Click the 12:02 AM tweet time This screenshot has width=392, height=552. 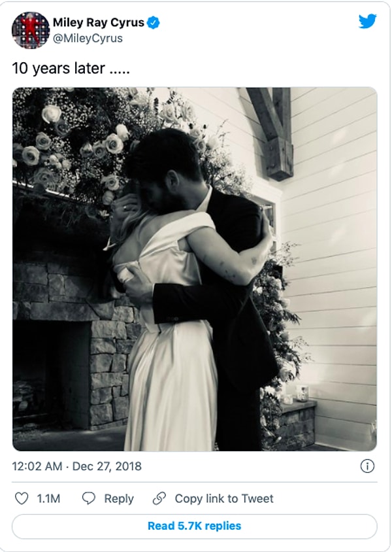[37, 467]
